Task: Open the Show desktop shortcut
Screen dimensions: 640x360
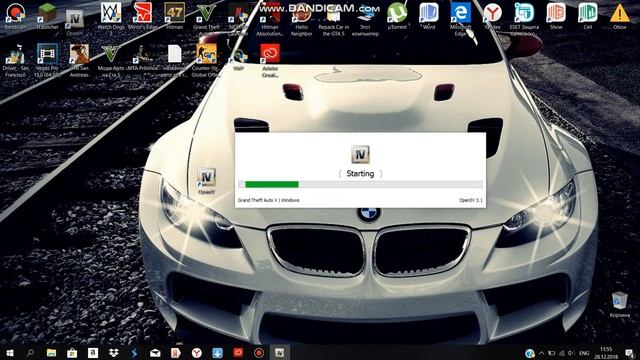Action: tap(556, 16)
